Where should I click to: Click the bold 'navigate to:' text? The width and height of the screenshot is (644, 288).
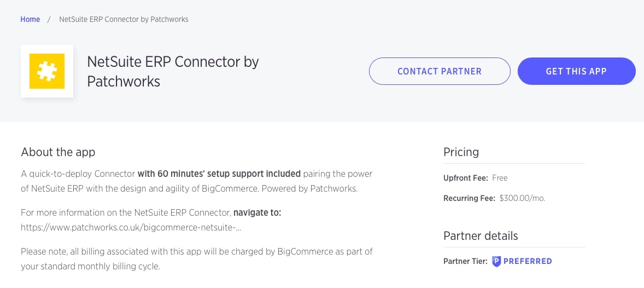[x=257, y=212]
